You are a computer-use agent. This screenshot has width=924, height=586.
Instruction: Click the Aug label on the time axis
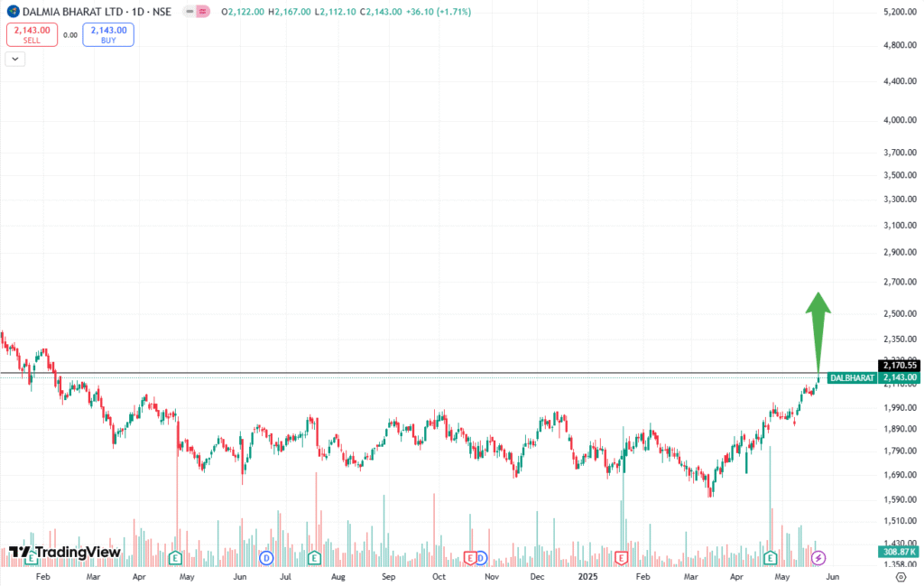[x=338, y=577]
